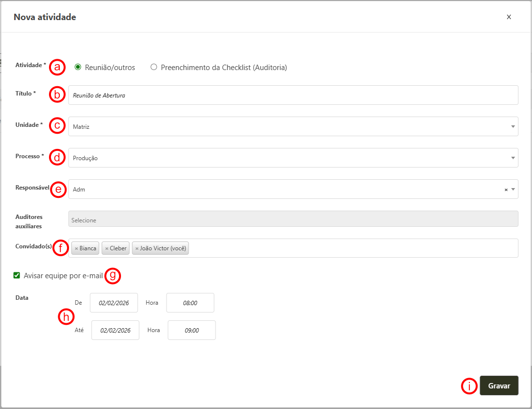Click the De date field 02/02/2026
The height and width of the screenshot is (409, 532).
114,303
